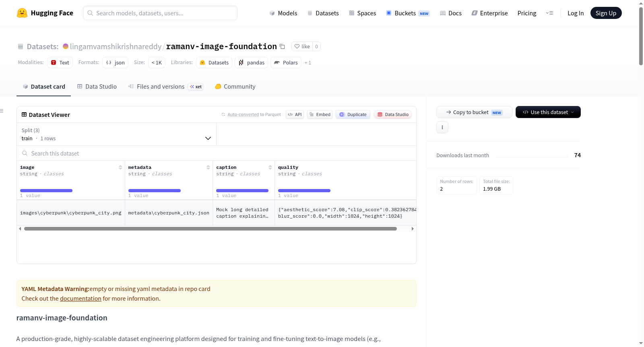Click the left sidebar table-of-contents icon
Screen dimensions: 644x347
[x=2, y=111]
